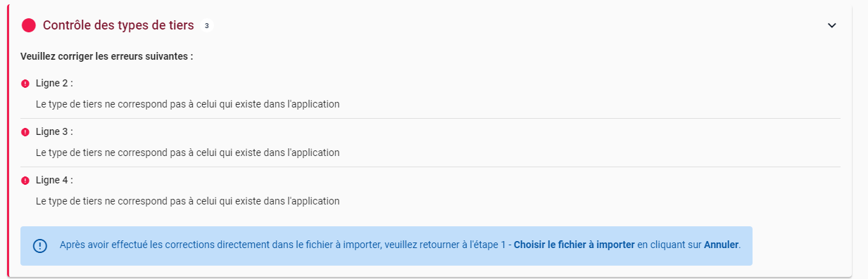This screenshot has height=279, width=868.
Task: Click the error count badge showing 3
Action: 206,26
